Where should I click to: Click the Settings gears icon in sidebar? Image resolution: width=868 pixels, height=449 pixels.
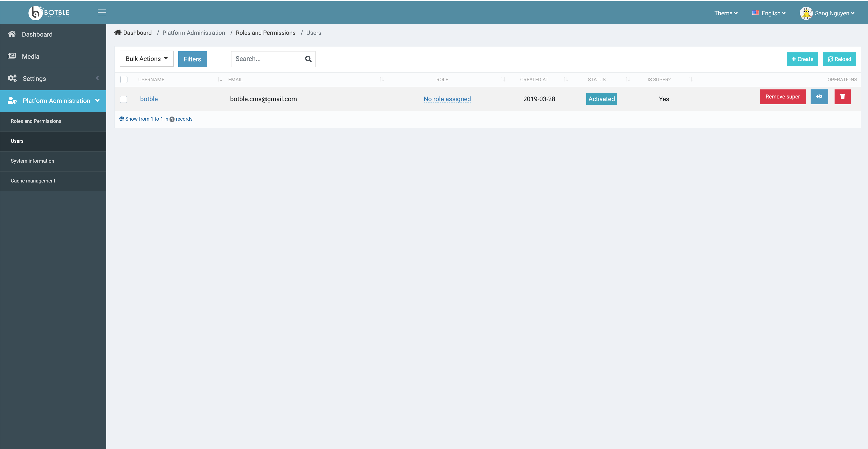[x=12, y=78]
